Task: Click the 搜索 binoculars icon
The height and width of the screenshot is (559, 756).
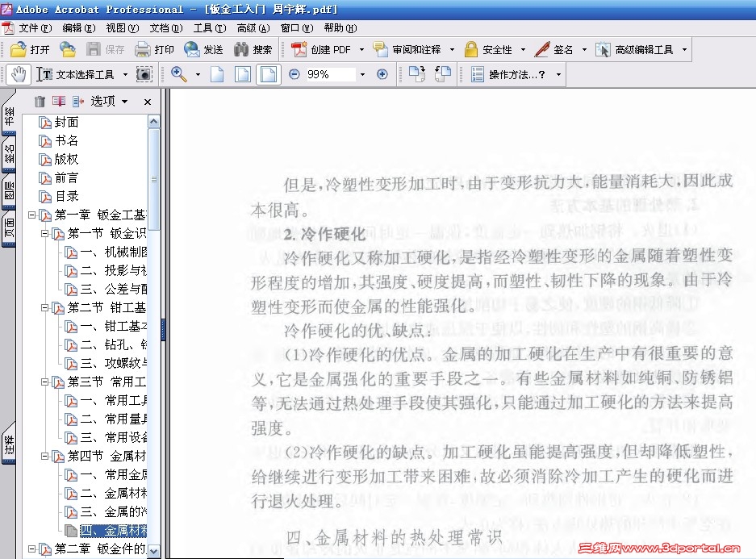Action: click(x=241, y=49)
